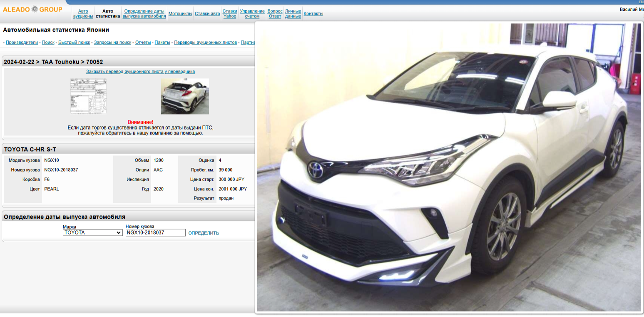Screen dimensions: 644x317
Task: Click the body number NGX10-2018037 value
Action: [61, 170]
